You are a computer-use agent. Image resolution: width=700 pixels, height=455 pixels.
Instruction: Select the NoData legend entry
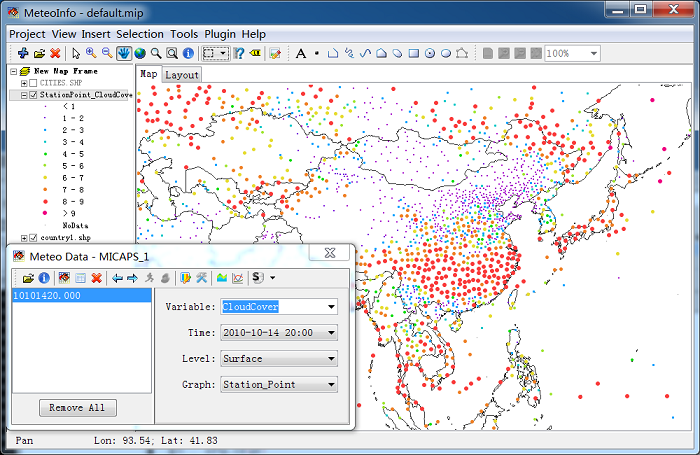75,225
